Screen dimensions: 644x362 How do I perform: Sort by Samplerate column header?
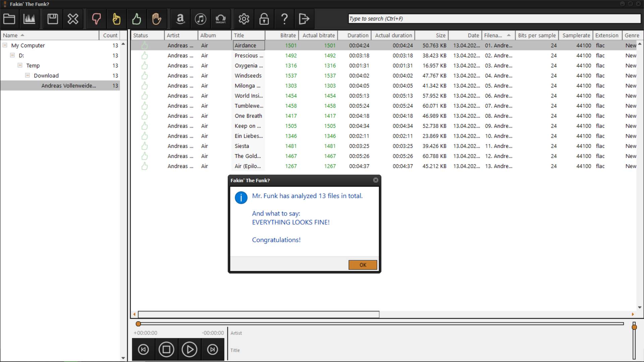point(576,35)
